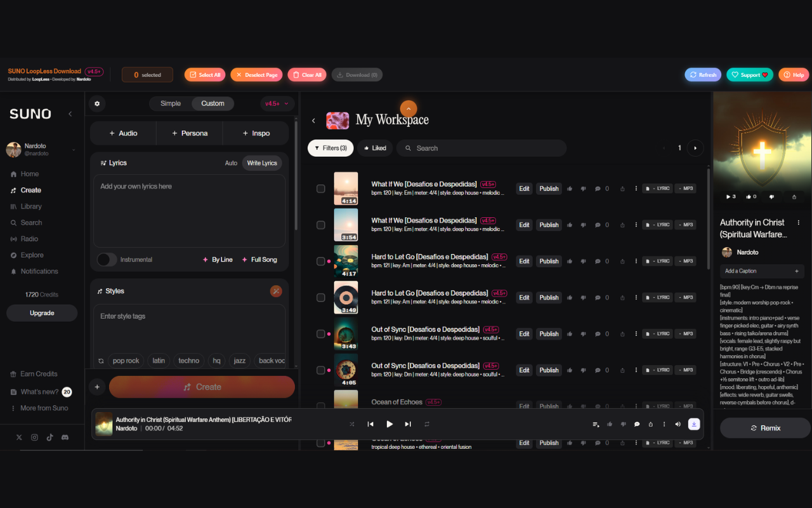
Task: Open the Radio section
Action: (x=29, y=239)
